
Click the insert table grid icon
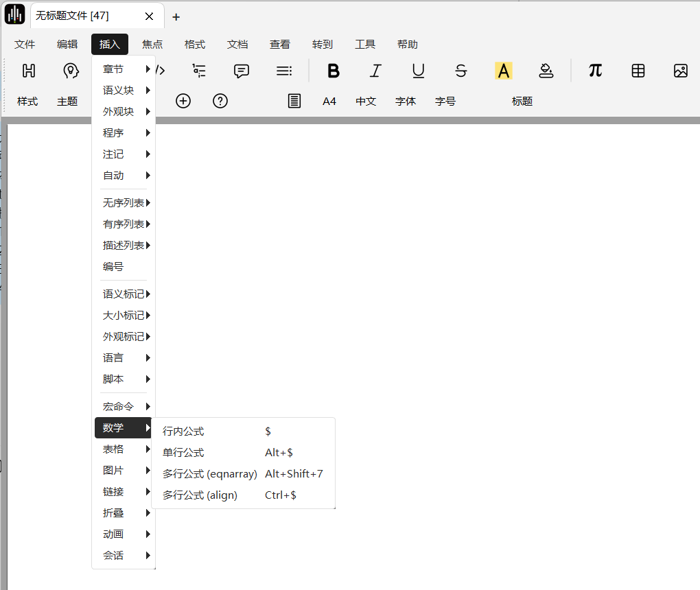pos(638,71)
